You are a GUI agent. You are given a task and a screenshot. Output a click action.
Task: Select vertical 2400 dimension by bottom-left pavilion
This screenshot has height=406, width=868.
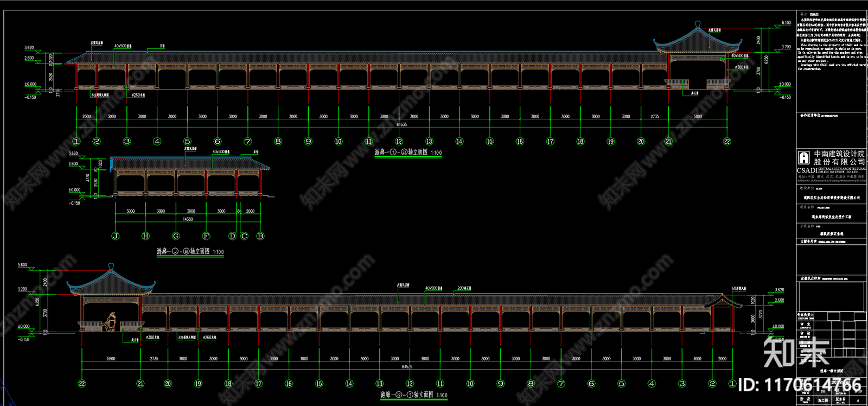tap(45, 282)
